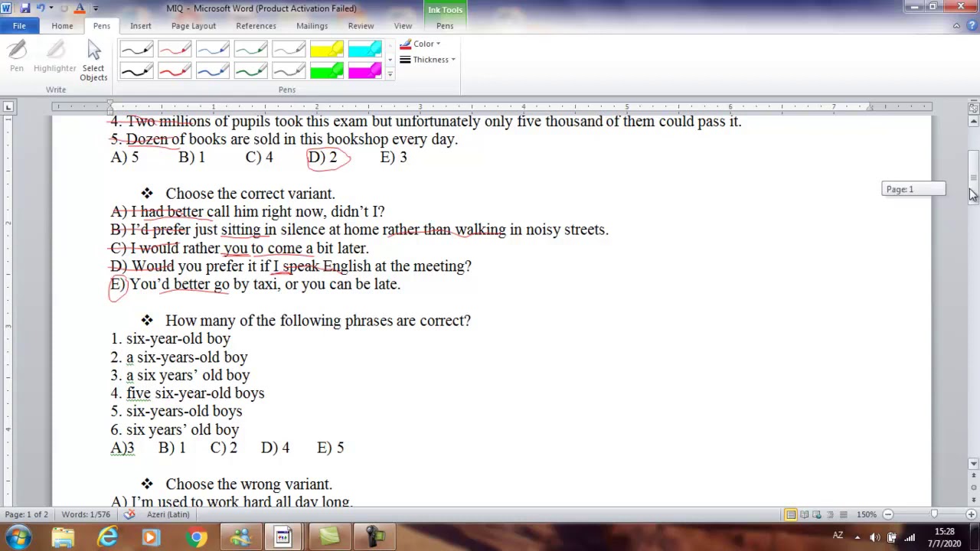Choose the magenta highlighter preset

[365, 71]
